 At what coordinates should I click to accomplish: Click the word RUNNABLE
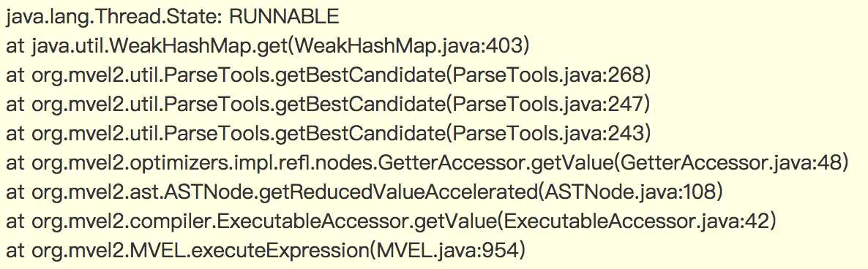(x=283, y=16)
